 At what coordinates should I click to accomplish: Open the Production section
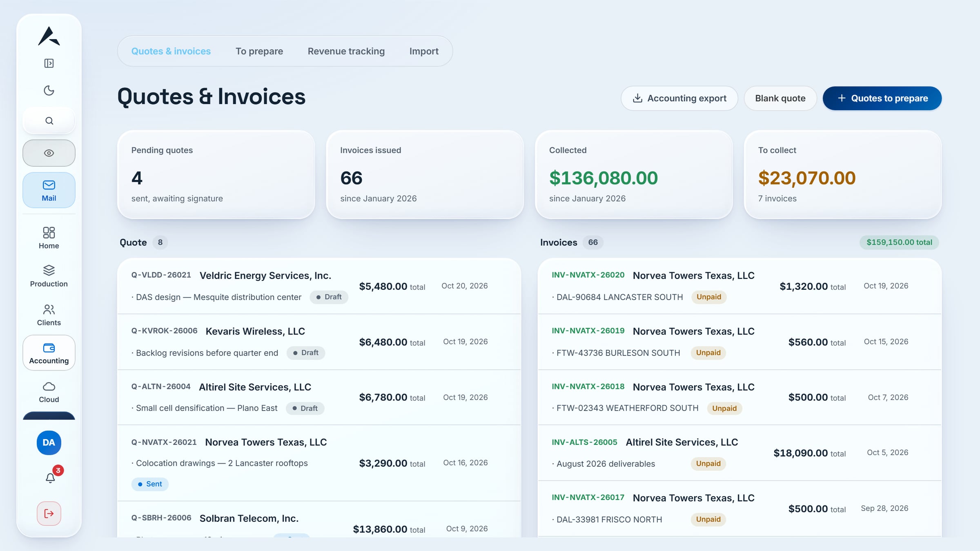point(49,276)
